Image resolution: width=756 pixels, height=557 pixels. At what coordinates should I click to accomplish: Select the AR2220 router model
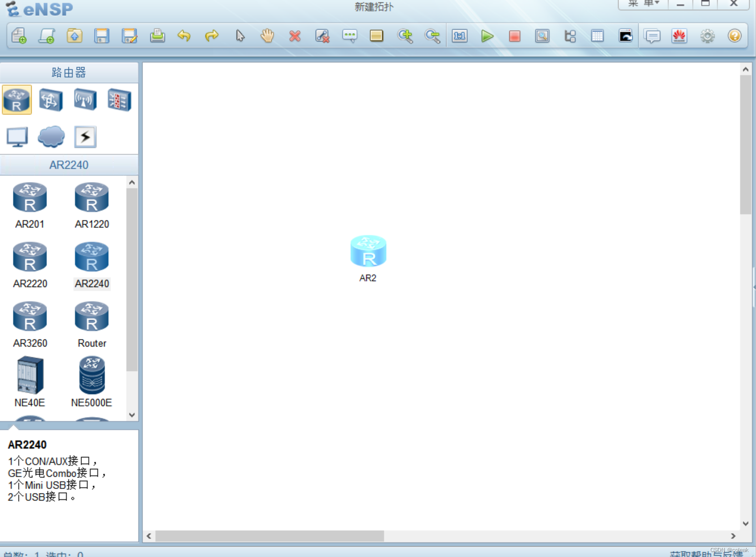pyautogui.click(x=30, y=265)
